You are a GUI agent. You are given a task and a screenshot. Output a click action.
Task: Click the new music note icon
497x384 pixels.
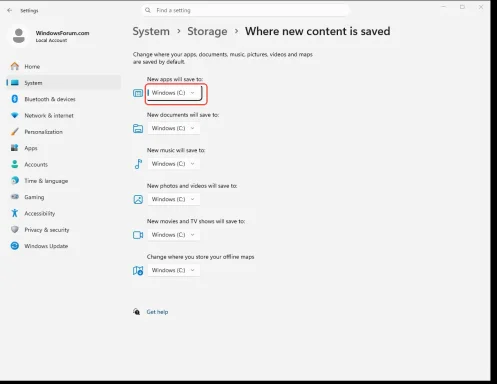click(138, 164)
